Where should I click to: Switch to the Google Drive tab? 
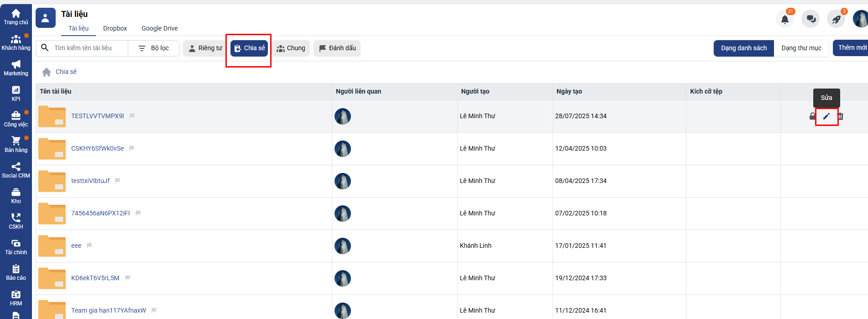tap(159, 28)
